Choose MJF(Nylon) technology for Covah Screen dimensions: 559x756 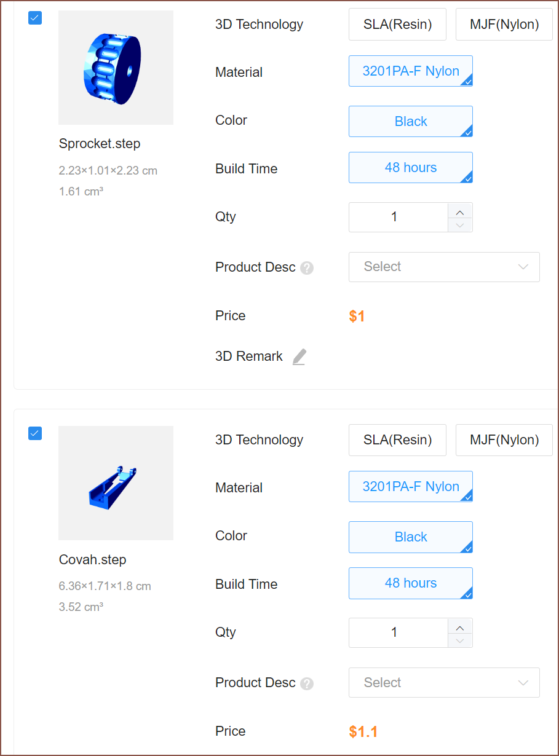point(504,440)
